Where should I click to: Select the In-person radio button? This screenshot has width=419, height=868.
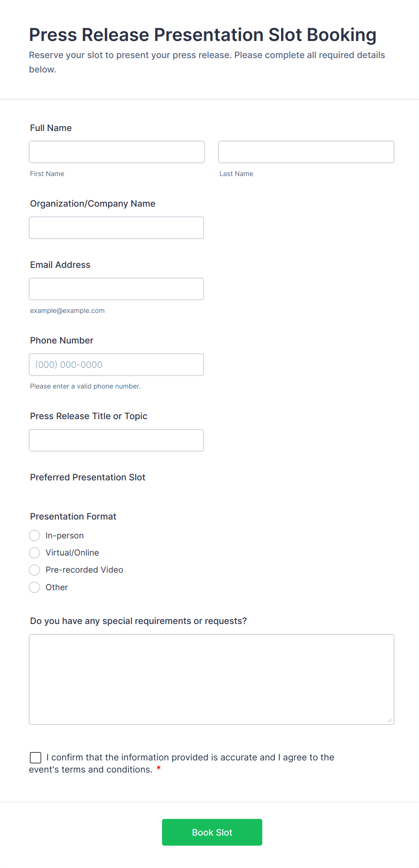point(35,536)
